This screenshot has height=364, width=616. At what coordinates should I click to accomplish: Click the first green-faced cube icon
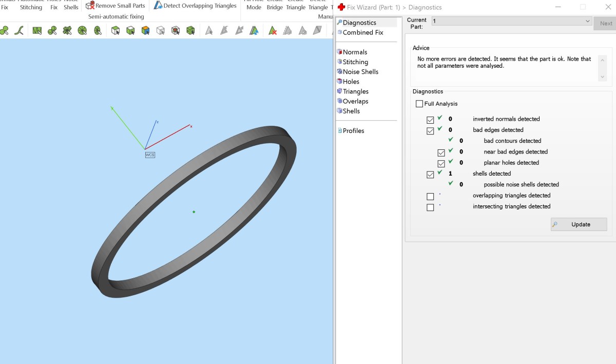tap(115, 31)
